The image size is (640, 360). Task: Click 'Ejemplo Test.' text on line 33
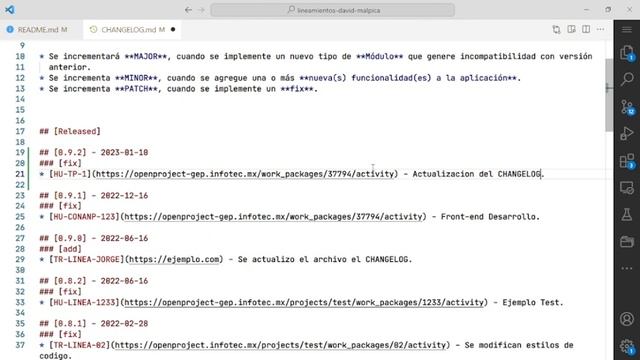tap(533, 302)
